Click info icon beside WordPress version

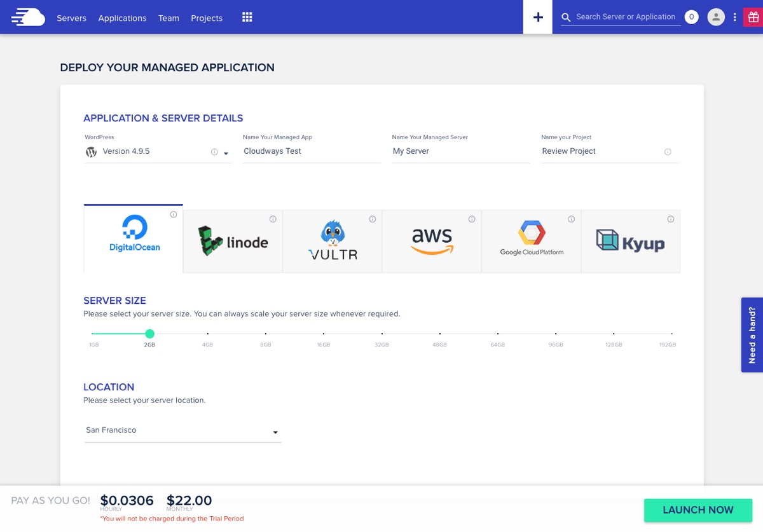[214, 152]
